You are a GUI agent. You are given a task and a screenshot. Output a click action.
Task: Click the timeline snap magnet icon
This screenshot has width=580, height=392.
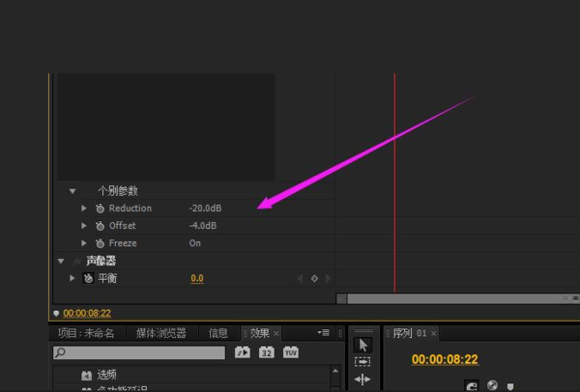tap(472, 386)
